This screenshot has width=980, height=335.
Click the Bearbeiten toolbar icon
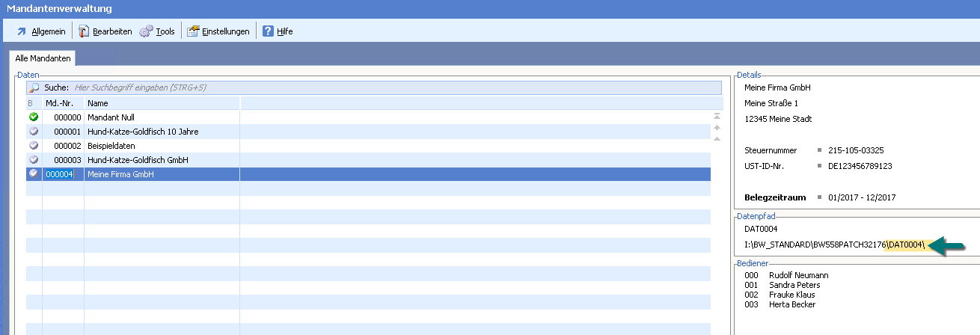(x=84, y=31)
